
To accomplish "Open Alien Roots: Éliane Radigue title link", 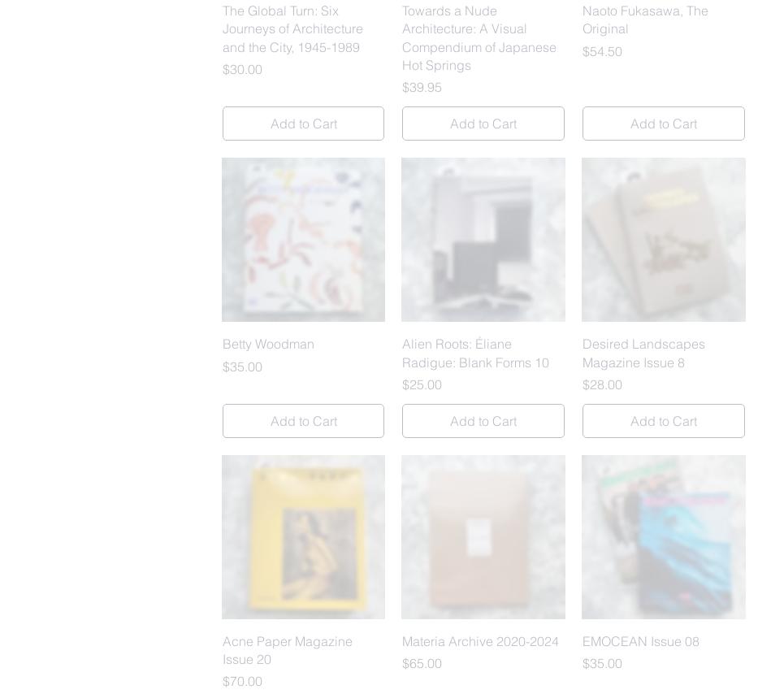I will [x=475, y=354].
